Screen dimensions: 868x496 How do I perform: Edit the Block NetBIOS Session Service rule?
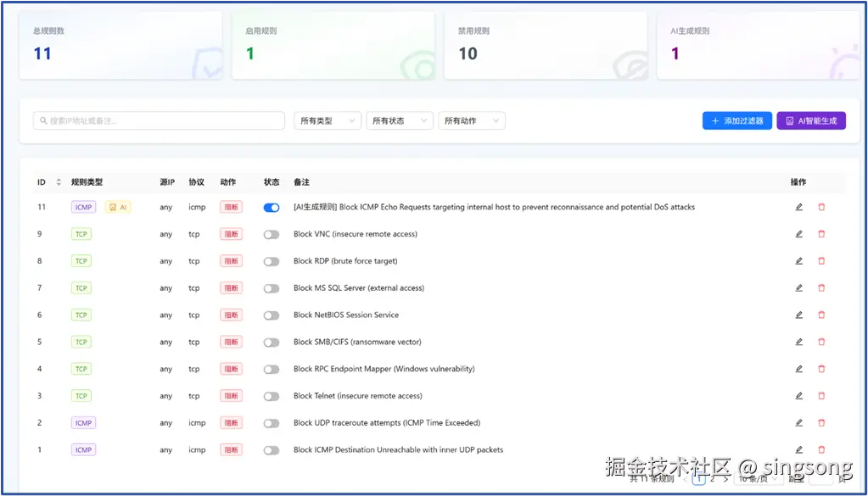pos(798,315)
